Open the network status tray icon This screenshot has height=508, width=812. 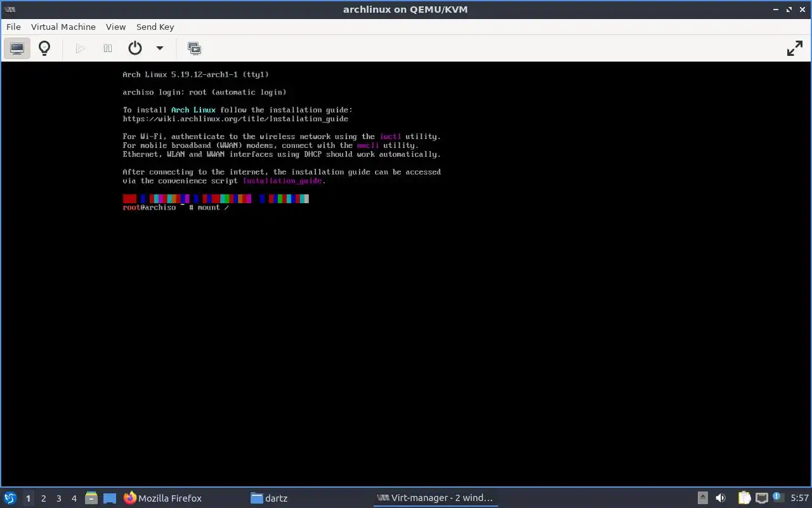761,498
